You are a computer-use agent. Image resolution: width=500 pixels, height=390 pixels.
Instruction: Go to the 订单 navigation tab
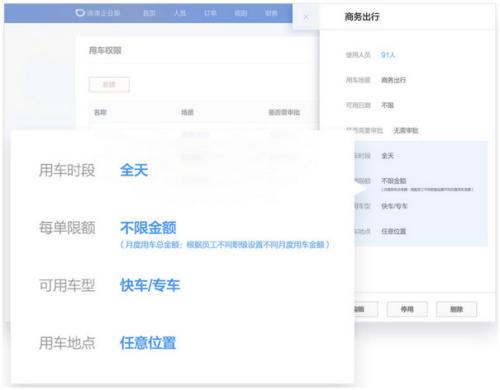[x=210, y=13]
